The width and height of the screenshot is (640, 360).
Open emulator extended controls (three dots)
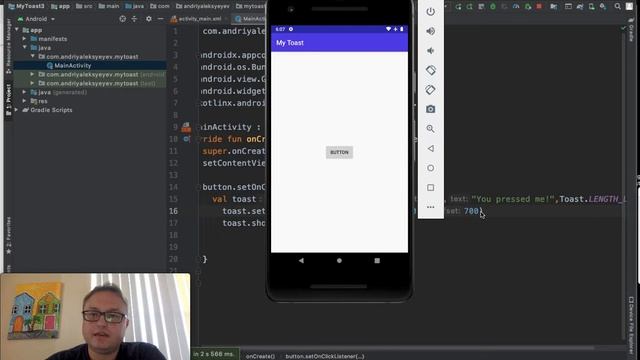click(430, 207)
